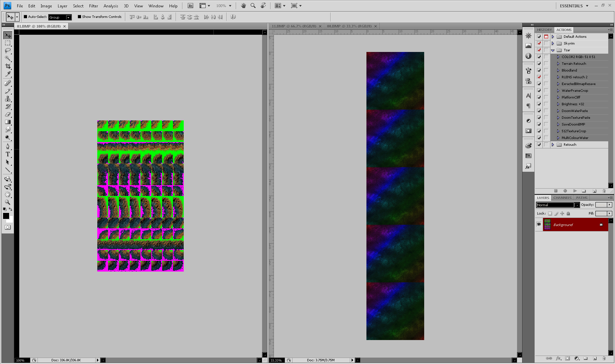
Task: Click the background color swatch
Action: 11,220
